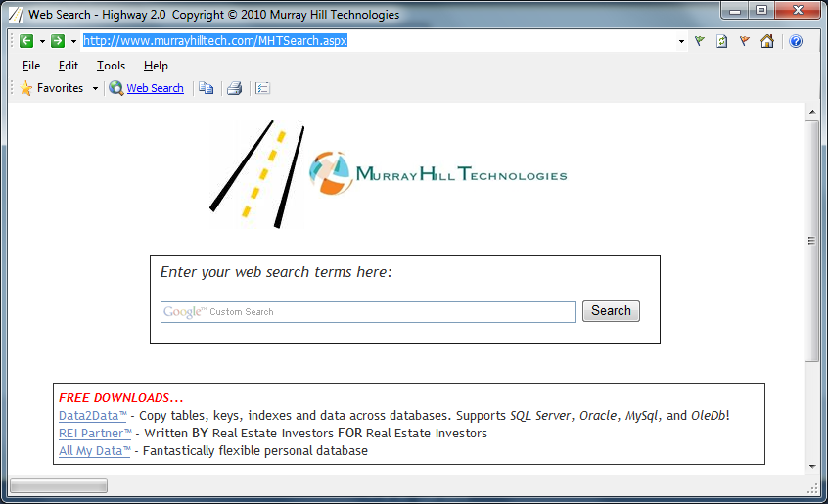Viewport: 828px width, 504px height.
Task: Click the properties list icon beside Print
Action: coord(262,88)
